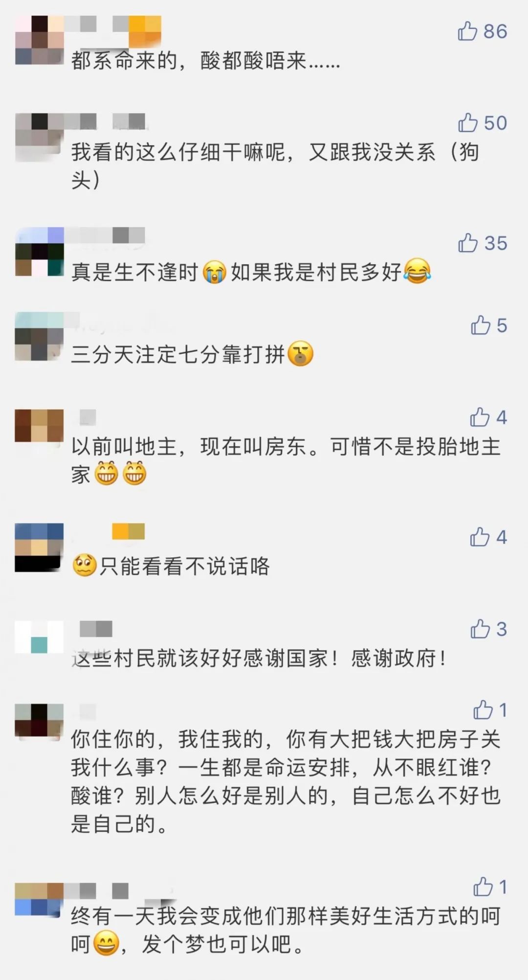Open avatar beside 只能看看不说话咯 comment

pyautogui.click(x=40, y=547)
